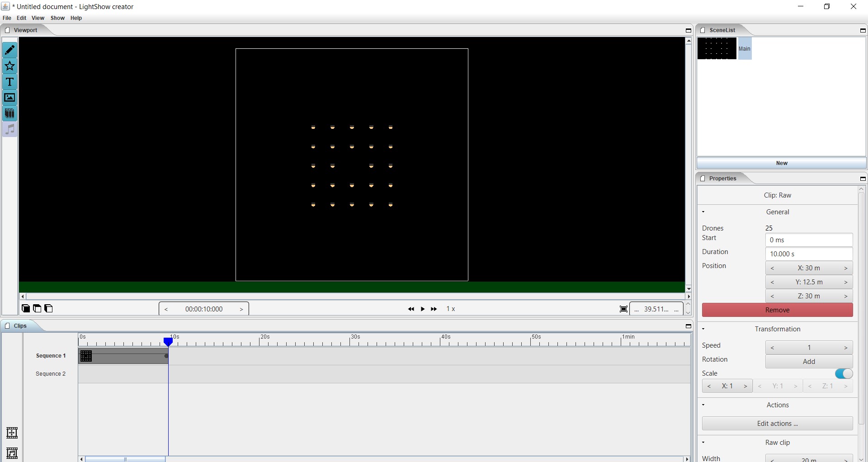Toggle the Scale lock switch
This screenshot has height=462, width=868.
pos(844,373)
